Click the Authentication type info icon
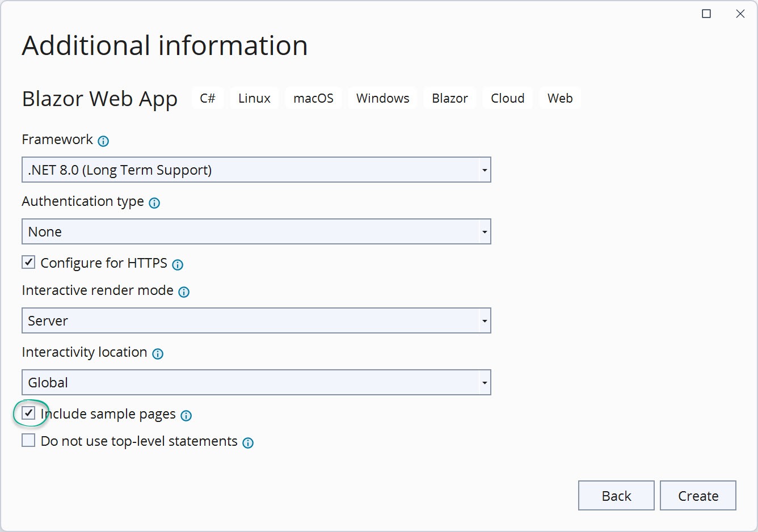Viewport: 758px width, 532px height. pos(154,202)
